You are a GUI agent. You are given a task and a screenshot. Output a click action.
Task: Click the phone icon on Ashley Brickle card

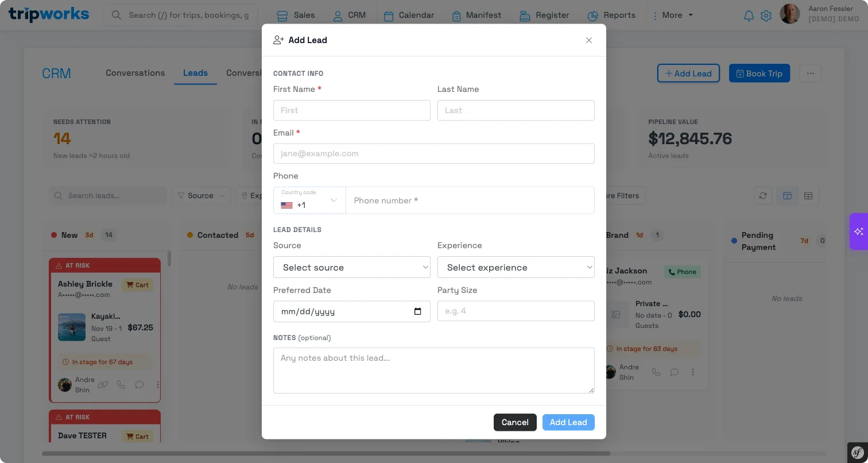pos(121,385)
